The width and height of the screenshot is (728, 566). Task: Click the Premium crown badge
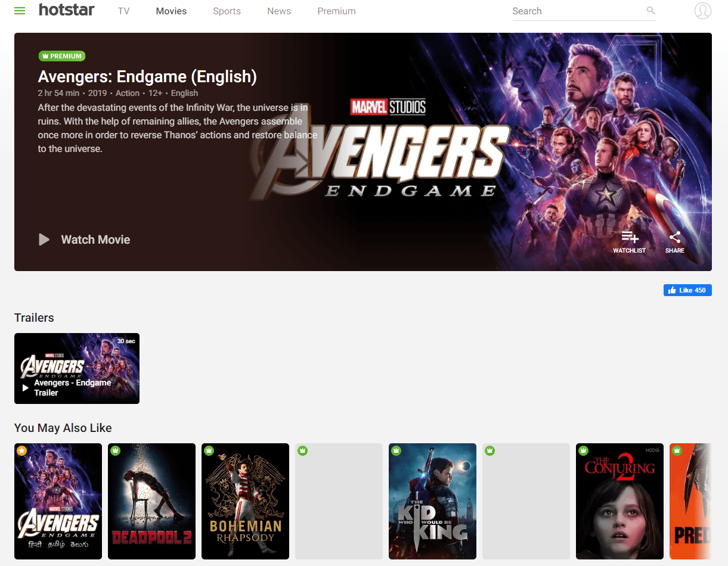click(62, 56)
